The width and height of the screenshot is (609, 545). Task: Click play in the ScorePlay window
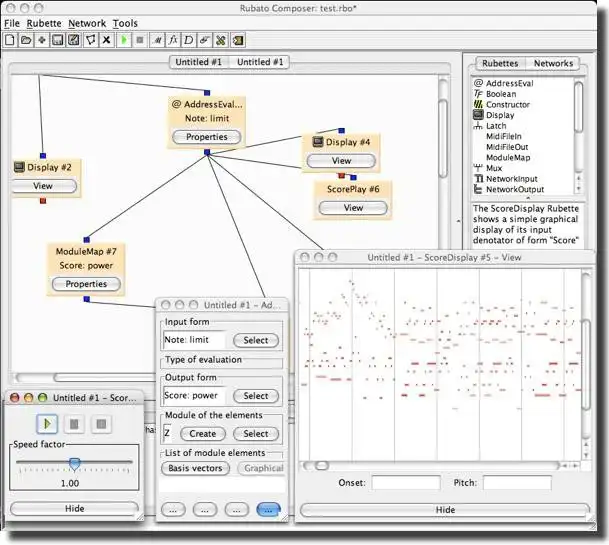point(47,424)
